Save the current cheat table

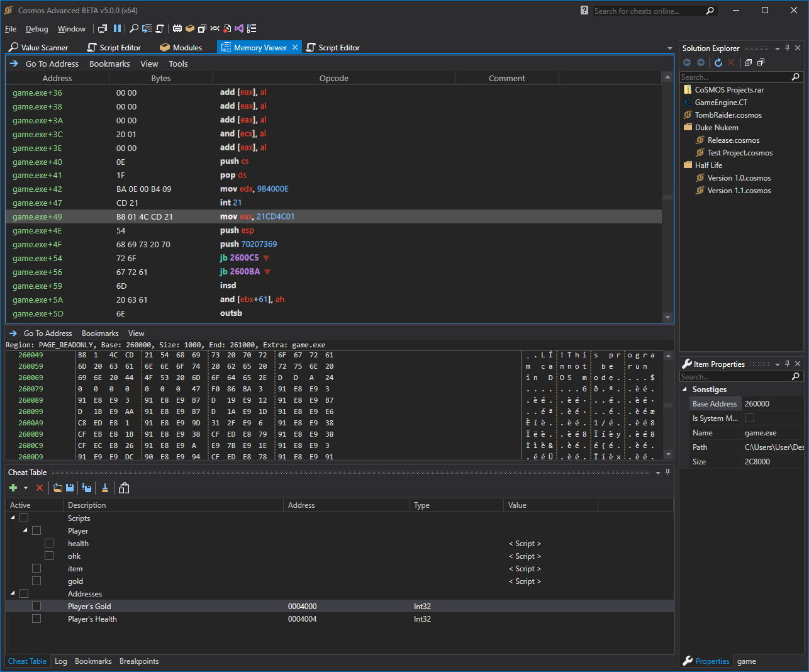pyautogui.click(x=70, y=488)
